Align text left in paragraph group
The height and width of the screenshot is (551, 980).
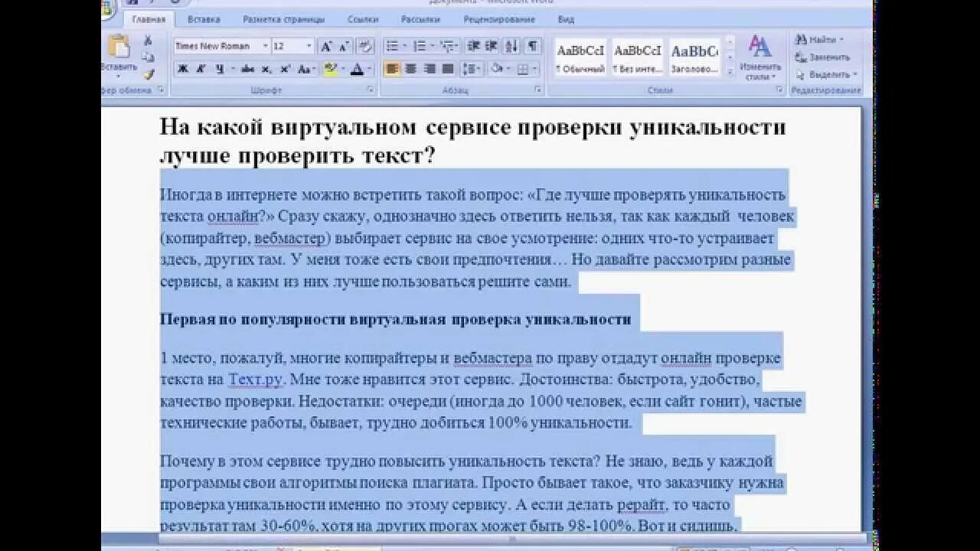(x=392, y=69)
